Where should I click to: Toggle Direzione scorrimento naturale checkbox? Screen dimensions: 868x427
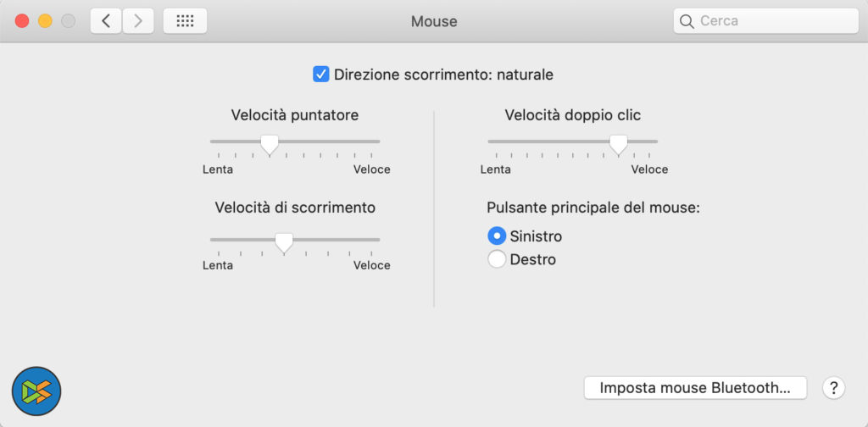click(x=321, y=75)
